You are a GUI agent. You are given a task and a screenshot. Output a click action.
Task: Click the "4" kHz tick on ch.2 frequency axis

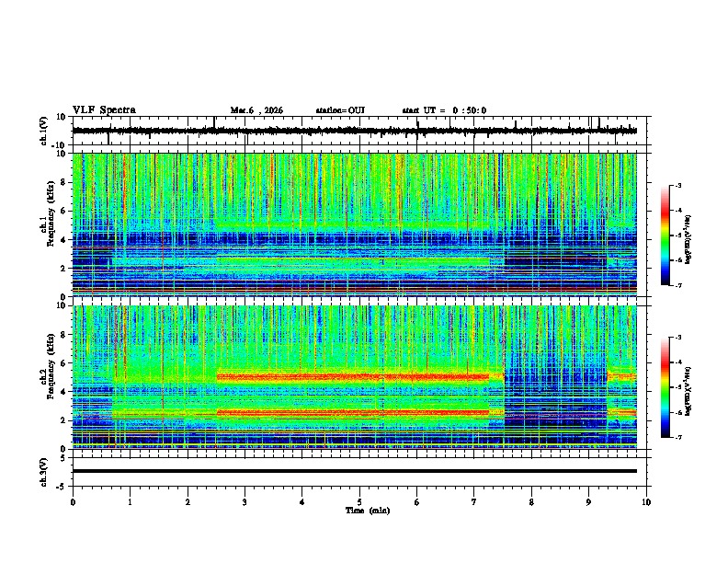(x=63, y=392)
